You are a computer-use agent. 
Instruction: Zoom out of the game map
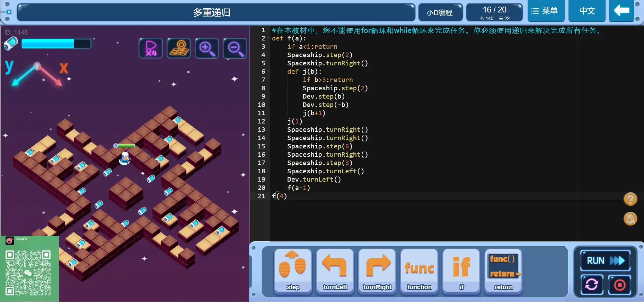235,48
